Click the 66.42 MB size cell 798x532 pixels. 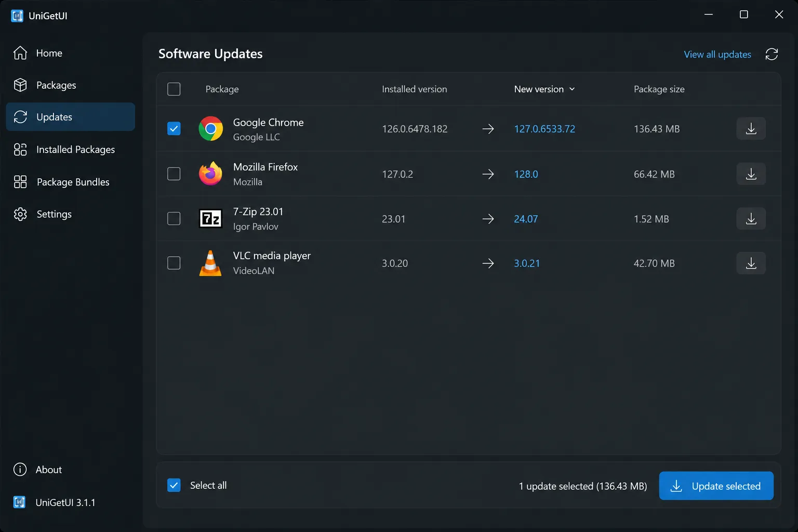click(x=654, y=174)
